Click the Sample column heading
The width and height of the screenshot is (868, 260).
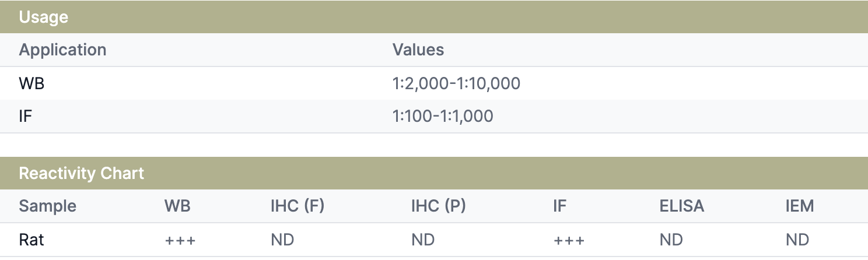[x=48, y=206]
